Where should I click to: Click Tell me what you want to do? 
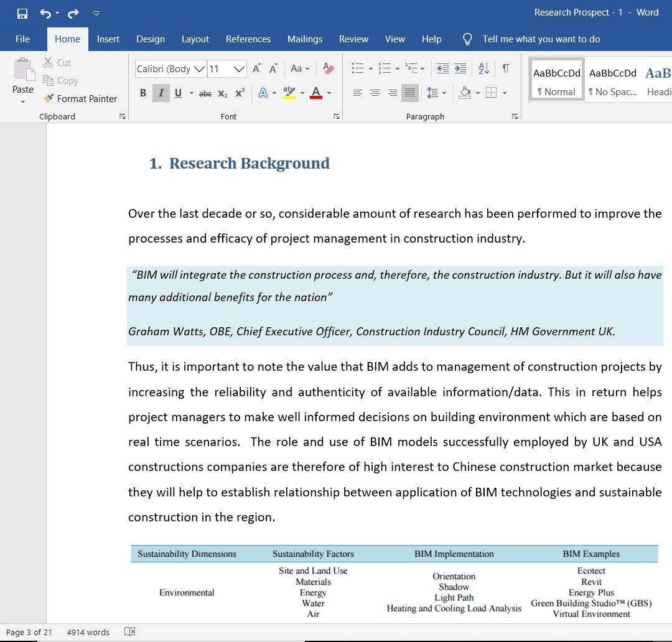click(x=541, y=39)
